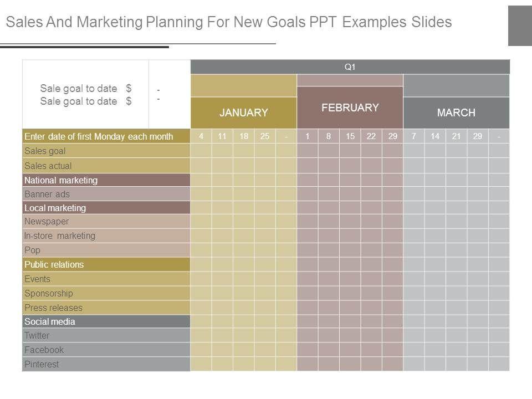
Task: Click the Enter date of first Monday cell
Action: point(106,136)
